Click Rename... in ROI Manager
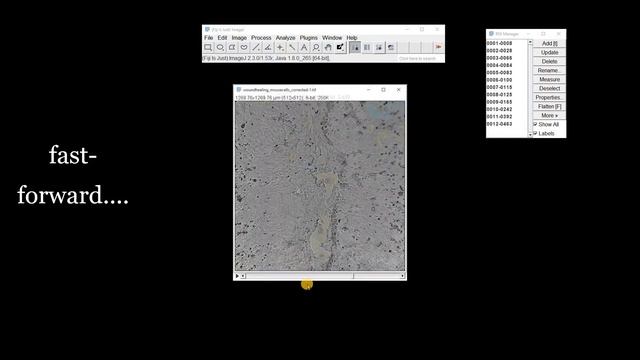 pos(549,70)
